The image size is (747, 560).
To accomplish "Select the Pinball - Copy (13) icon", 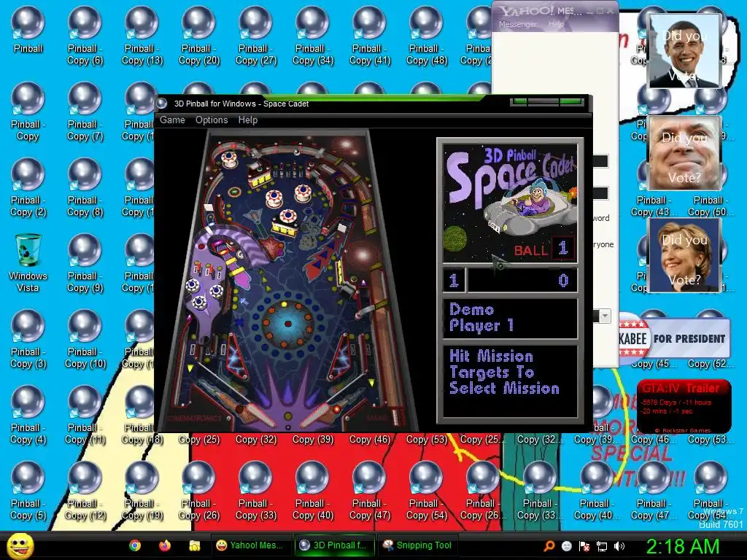I will point(142,36).
